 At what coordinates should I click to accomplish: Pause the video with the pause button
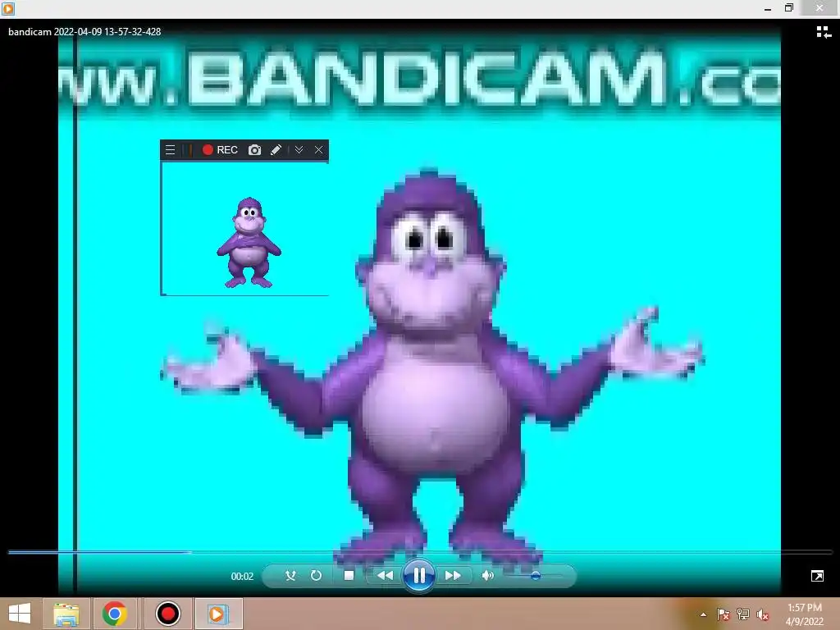click(419, 576)
